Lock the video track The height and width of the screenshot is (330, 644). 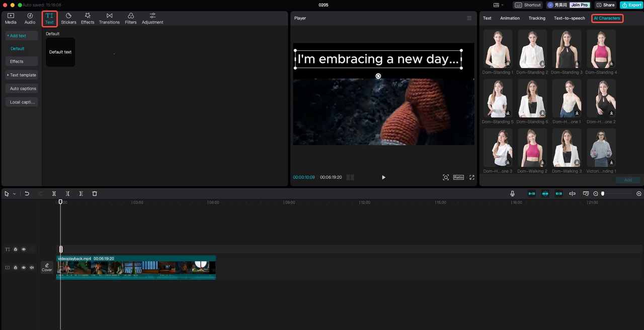16,268
